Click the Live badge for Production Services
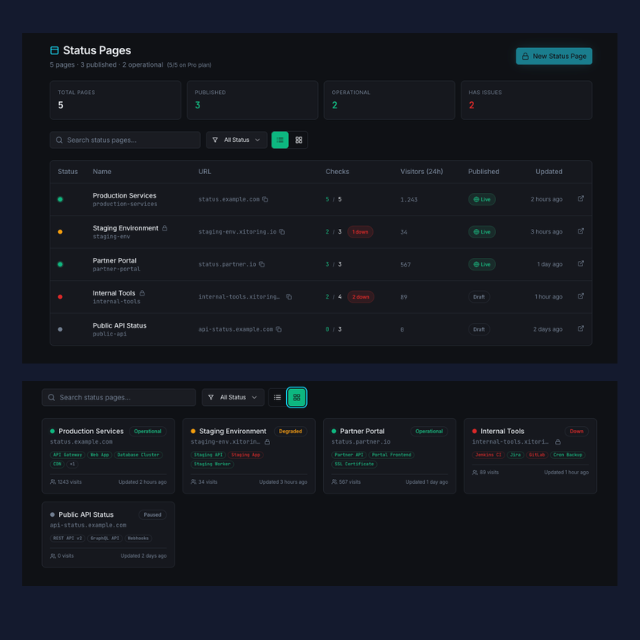This screenshot has width=640, height=640. click(x=482, y=200)
